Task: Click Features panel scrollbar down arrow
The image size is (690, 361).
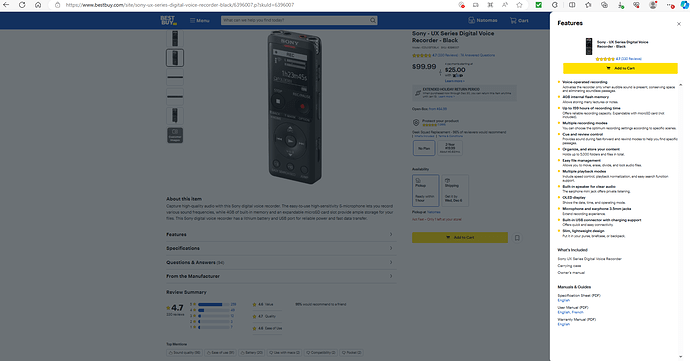Action: 681,357
